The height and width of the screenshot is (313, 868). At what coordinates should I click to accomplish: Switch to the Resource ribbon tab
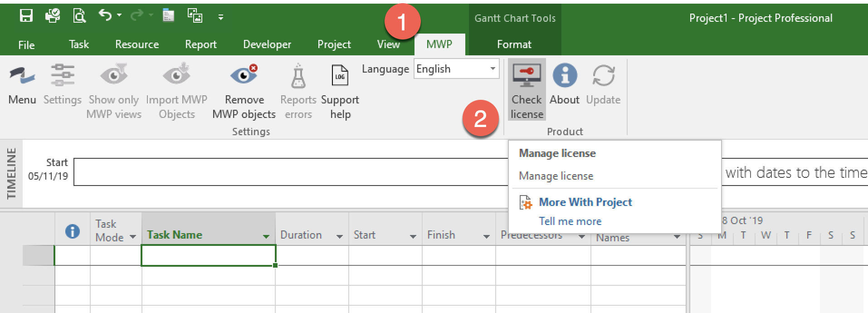137,44
